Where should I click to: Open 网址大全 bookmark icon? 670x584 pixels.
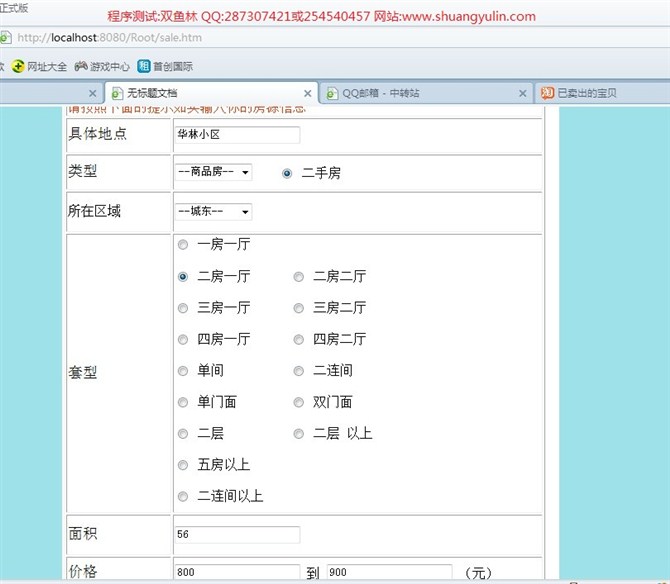18,66
